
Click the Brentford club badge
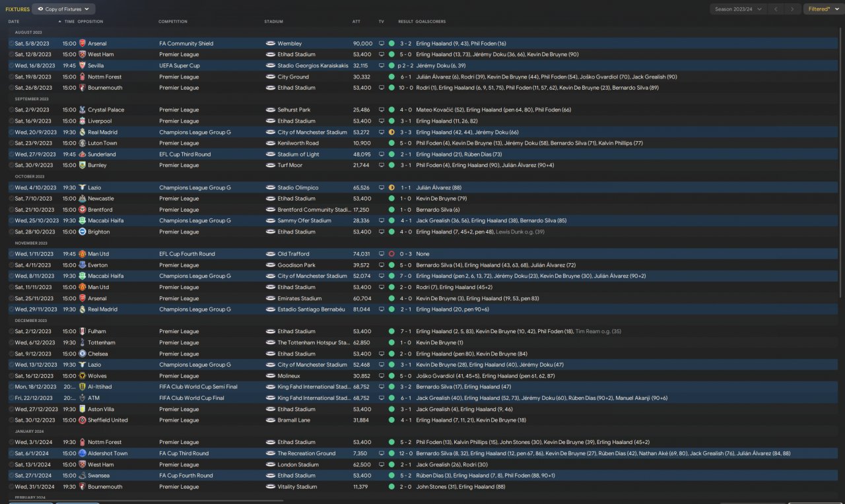click(x=82, y=210)
